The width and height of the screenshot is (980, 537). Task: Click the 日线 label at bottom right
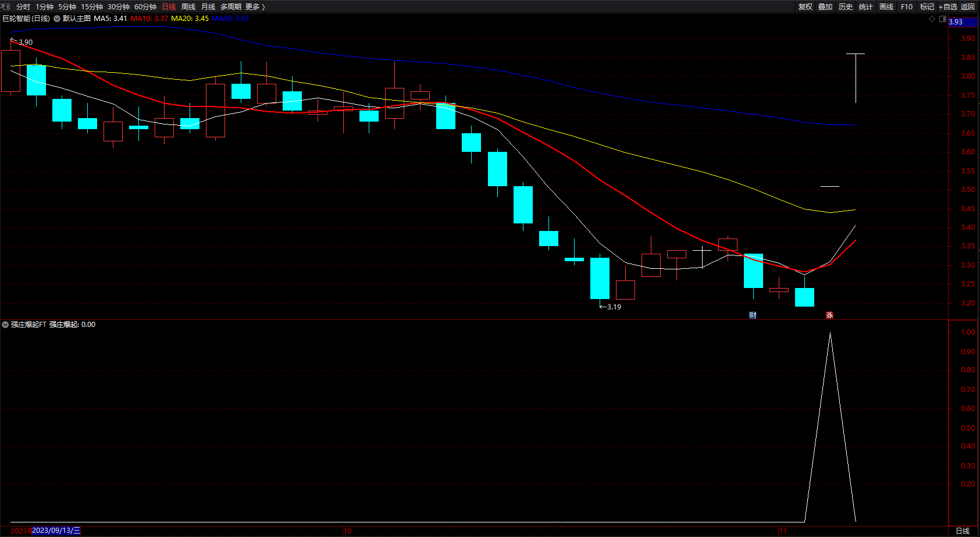tap(963, 531)
